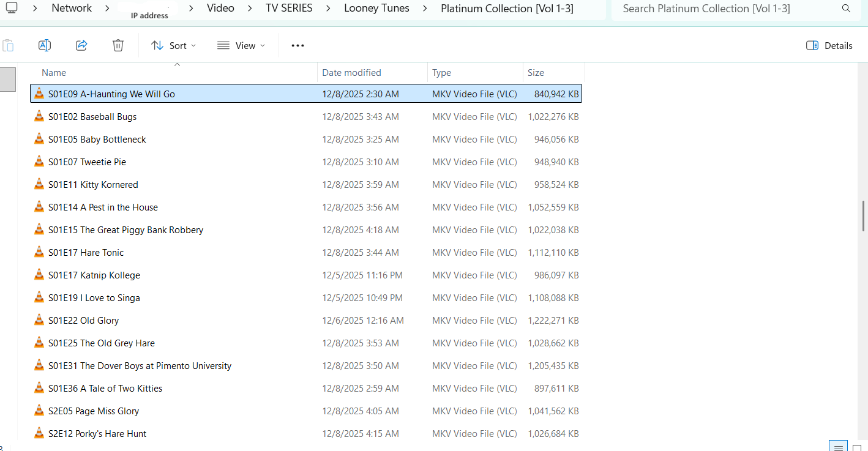Click VLC icon of S01E19 I Love to Singa
This screenshot has height=451, width=868.
(39, 297)
